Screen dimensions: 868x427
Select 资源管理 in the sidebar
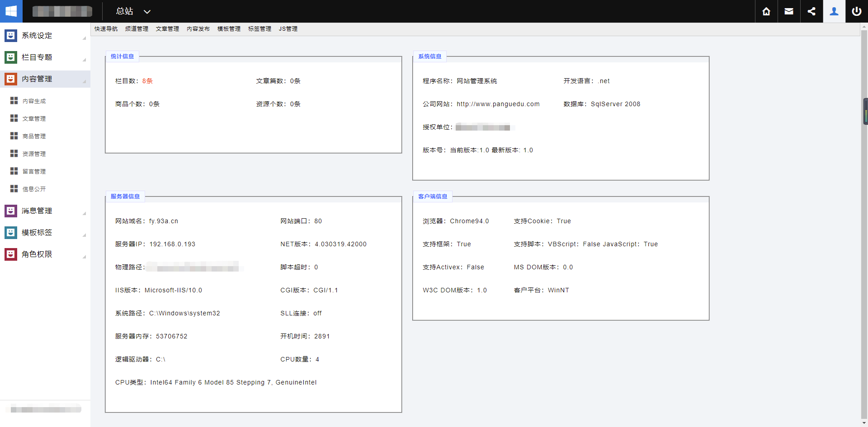point(34,154)
